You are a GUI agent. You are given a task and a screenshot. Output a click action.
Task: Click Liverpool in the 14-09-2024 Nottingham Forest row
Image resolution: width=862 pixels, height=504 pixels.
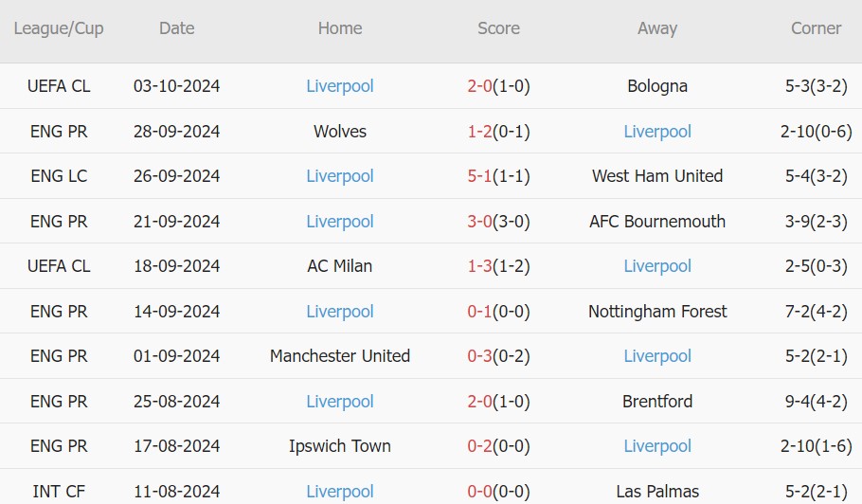340,312
